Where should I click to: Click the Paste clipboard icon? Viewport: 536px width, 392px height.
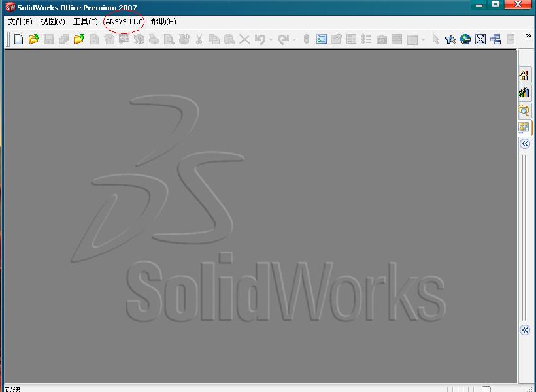tap(229, 39)
